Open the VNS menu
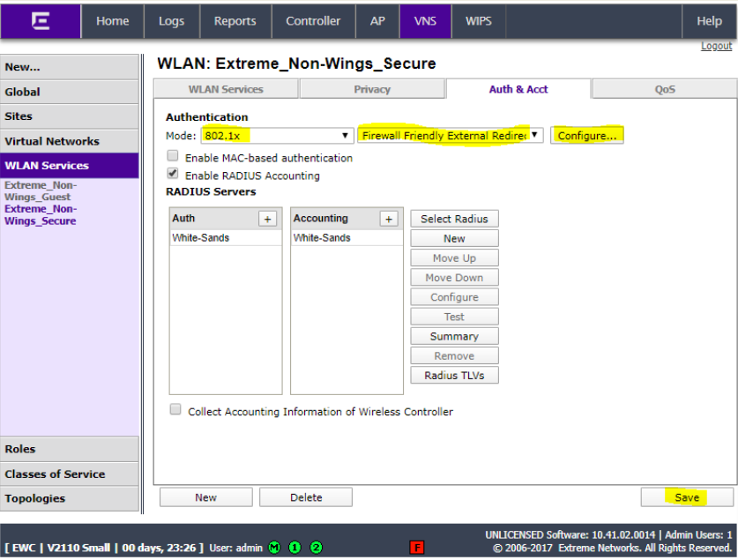 pyautogui.click(x=426, y=21)
